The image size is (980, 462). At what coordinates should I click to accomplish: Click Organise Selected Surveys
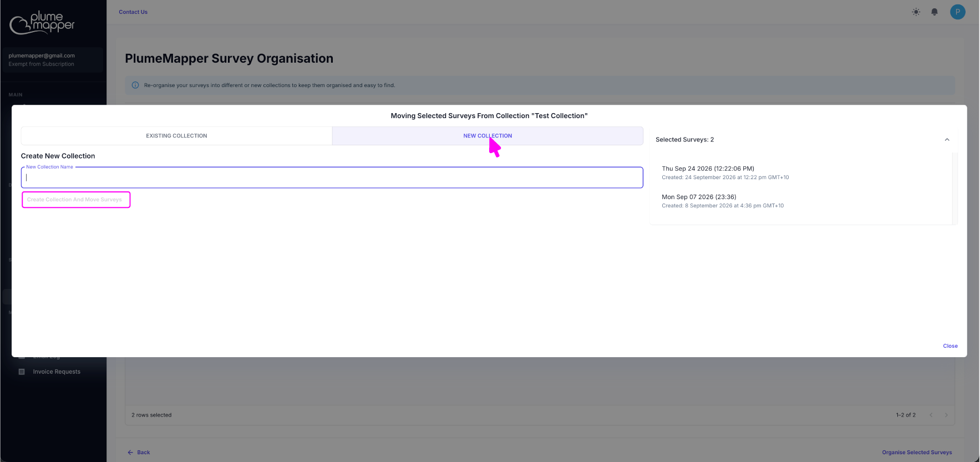click(917, 453)
